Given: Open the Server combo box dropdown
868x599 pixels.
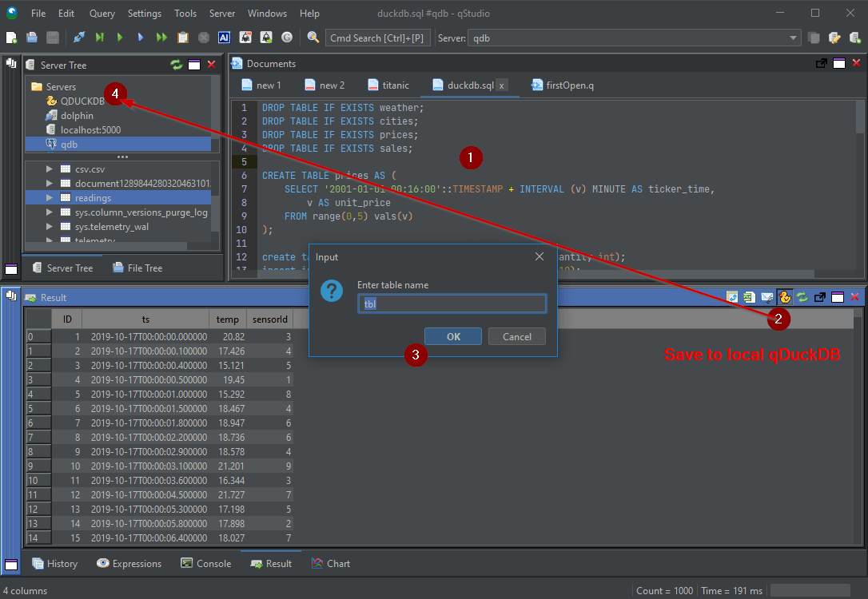Looking at the screenshot, I should [793, 38].
